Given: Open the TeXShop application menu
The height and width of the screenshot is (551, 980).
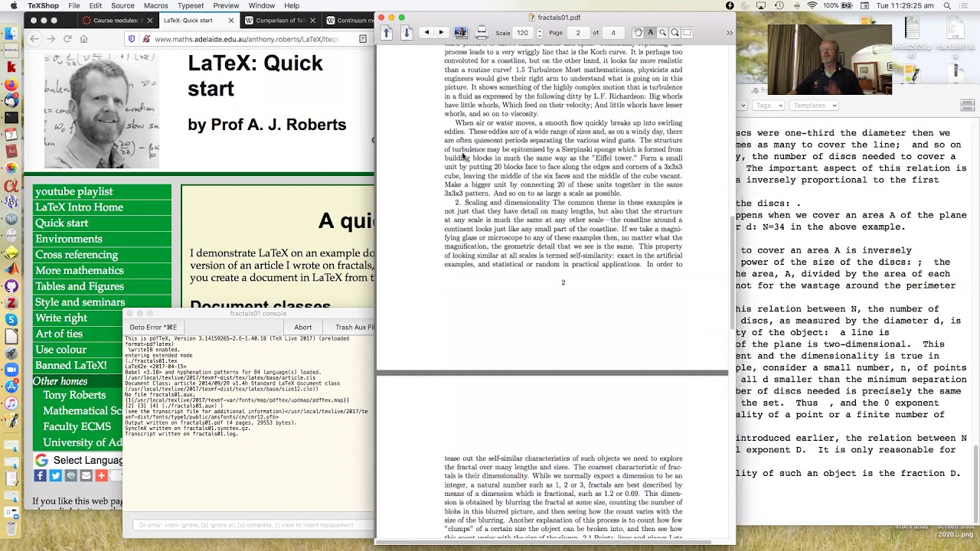Looking at the screenshot, I should (x=43, y=5).
